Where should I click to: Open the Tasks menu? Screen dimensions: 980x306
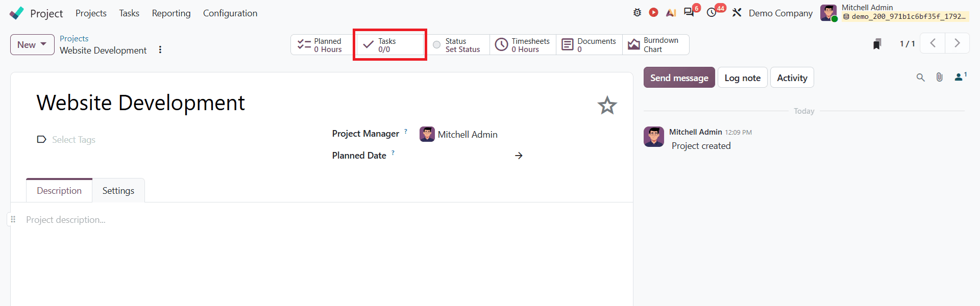129,13
